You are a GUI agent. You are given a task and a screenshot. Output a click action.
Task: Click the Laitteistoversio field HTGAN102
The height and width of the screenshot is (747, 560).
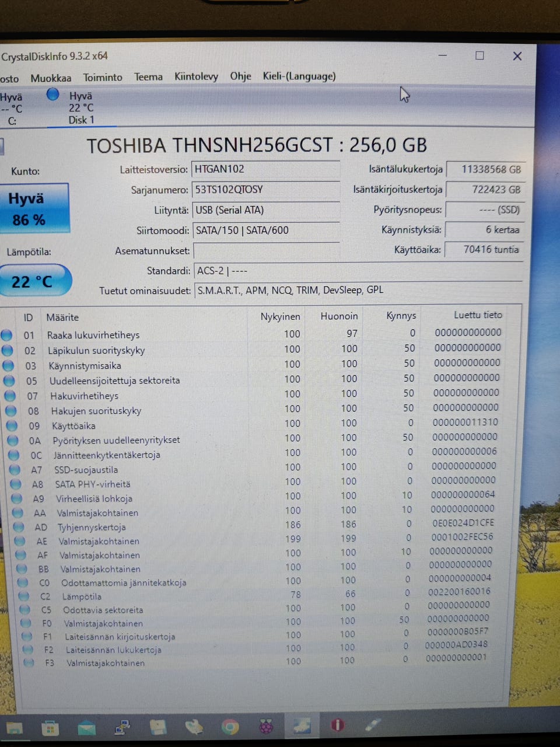[265, 169]
